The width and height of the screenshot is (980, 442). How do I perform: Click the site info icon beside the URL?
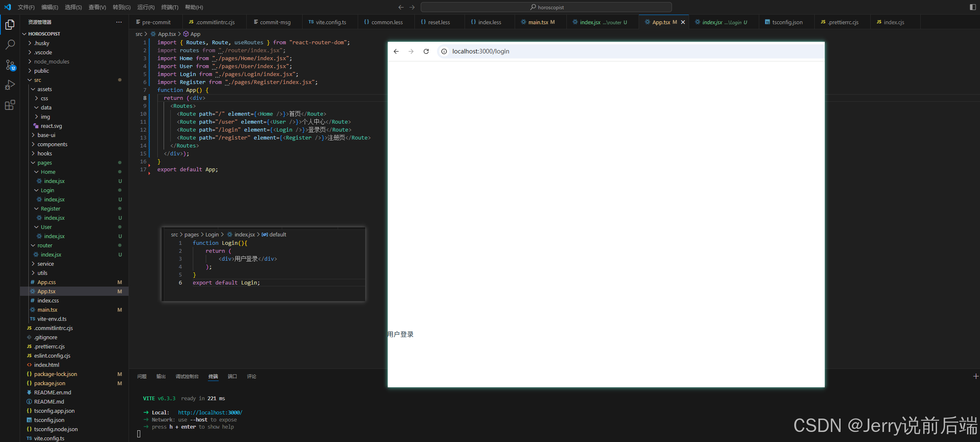click(444, 51)
